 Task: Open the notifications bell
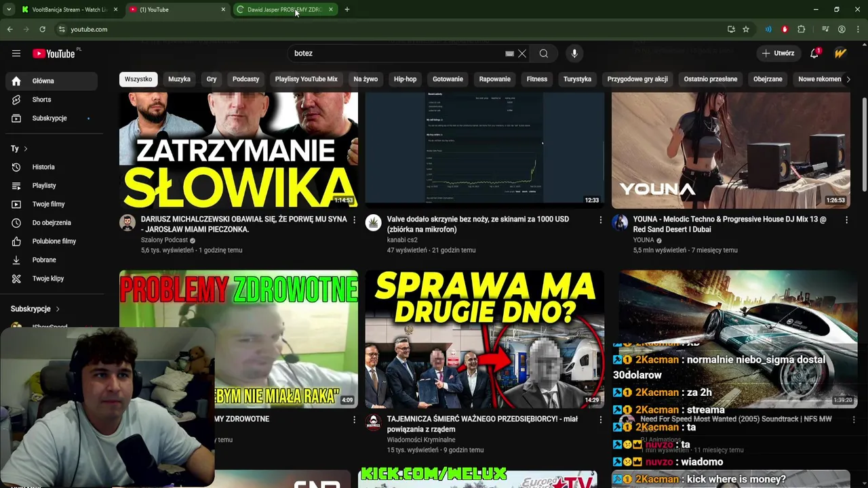coord(814,54)
